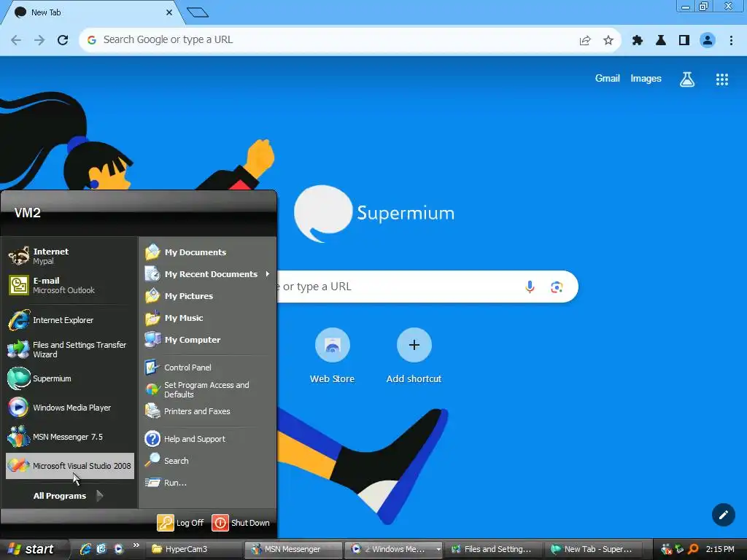The width and height of the screenshot is (747, 560).
Task: Open the Run... dialog
Action: pyautogui.click(x=208, y=483)
